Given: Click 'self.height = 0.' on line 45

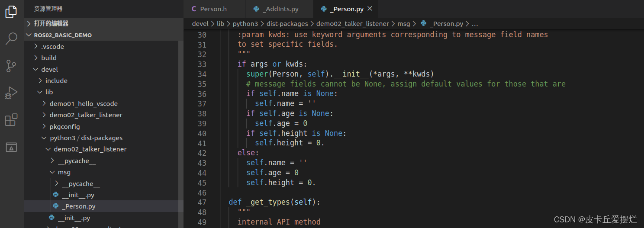Looking at the screenshot, I should coord(281,183).
